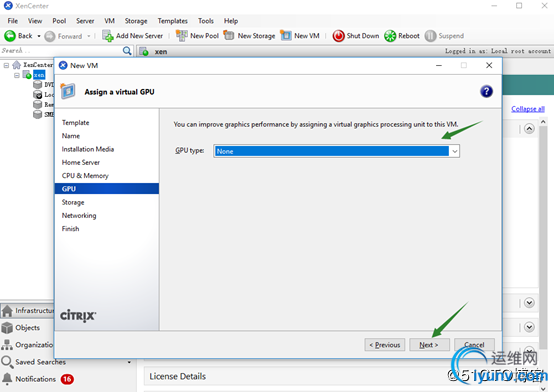
Task: Open the Back history dropdown arrow
Action: [39, 36]
